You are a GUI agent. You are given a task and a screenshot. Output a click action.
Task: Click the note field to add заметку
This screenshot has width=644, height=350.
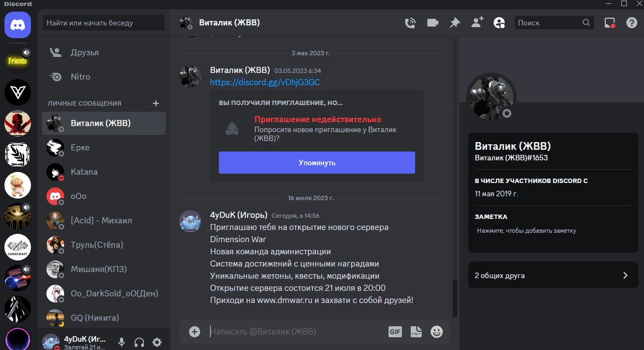pyautogui.click(x=553, y=231)
